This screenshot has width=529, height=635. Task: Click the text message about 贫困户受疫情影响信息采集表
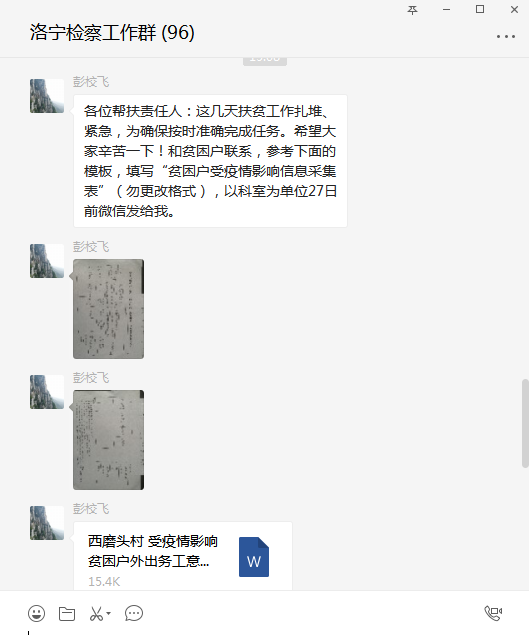210,161
